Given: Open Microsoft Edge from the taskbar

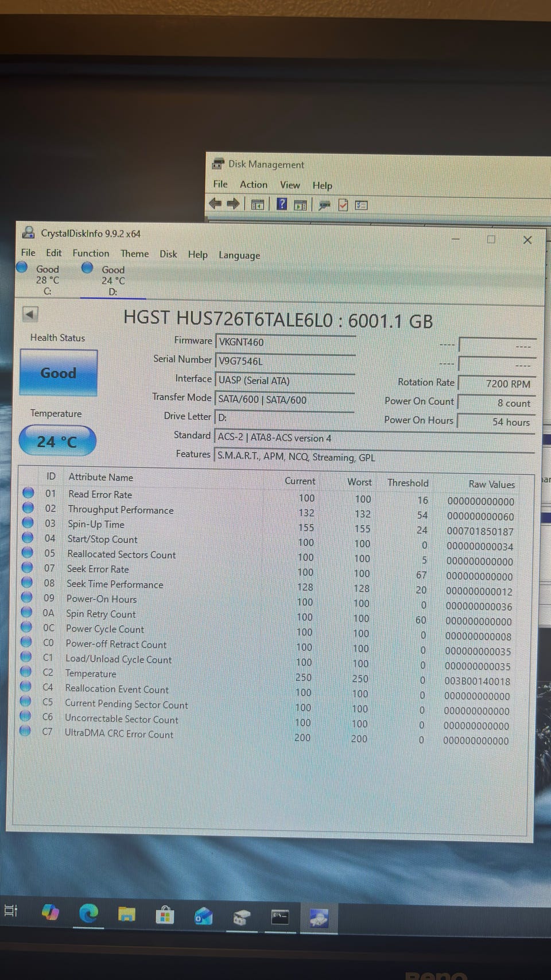Looking at the screenshot, I should pos(88,913).
